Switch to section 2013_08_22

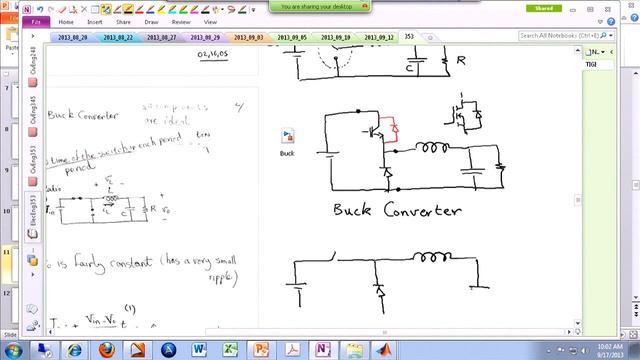[118, 38]
